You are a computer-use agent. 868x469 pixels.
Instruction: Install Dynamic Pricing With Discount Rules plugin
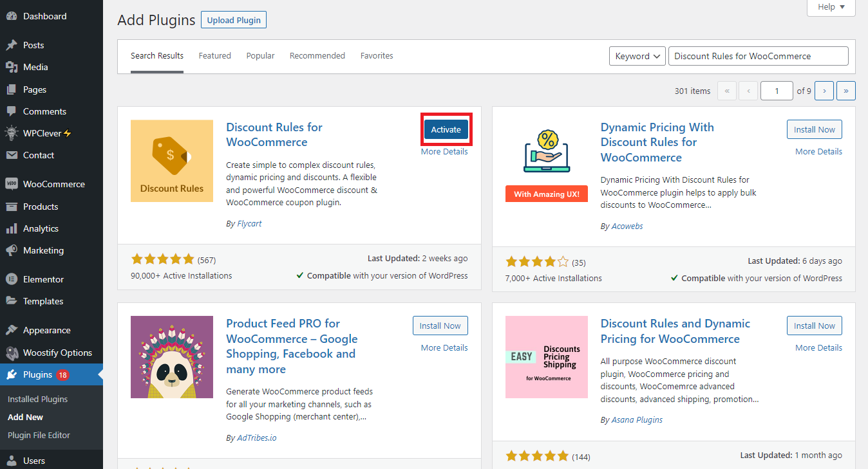(x=815, y=129)
